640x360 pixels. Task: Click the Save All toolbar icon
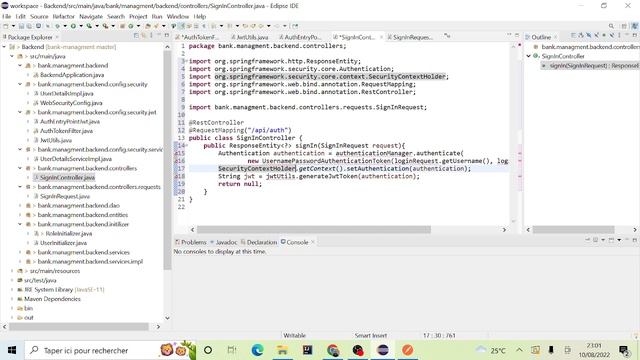[29, 26]
